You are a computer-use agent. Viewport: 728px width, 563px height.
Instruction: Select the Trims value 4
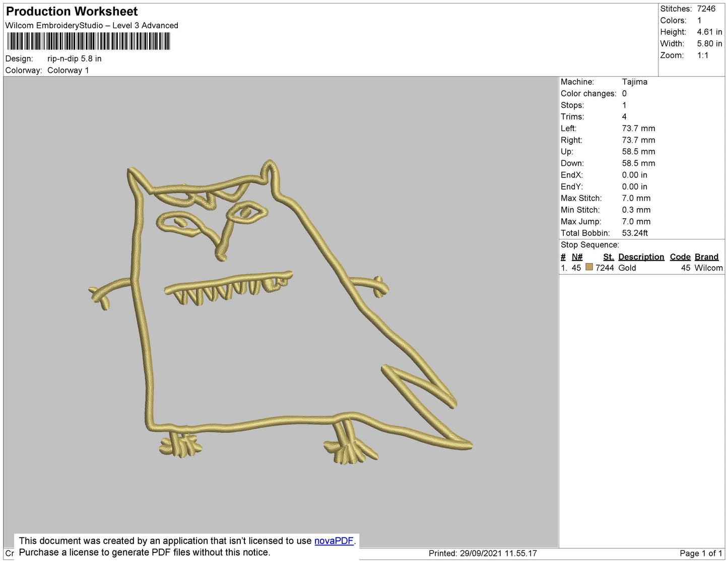(624, 116)
